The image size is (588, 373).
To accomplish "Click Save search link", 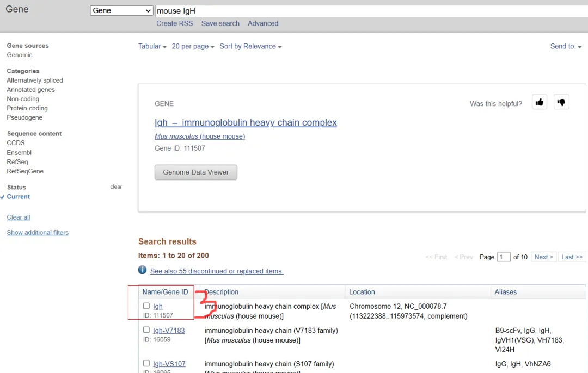I will (x=220, y=23).
